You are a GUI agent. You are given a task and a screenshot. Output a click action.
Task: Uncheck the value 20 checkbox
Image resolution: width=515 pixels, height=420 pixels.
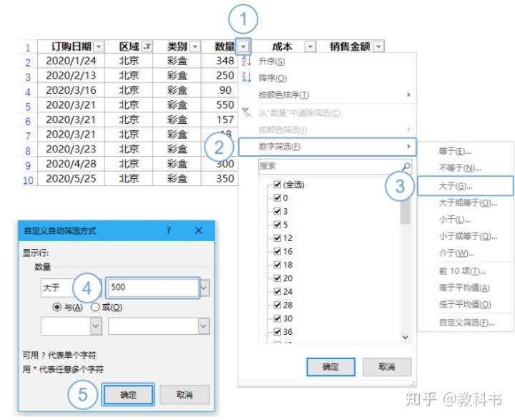278,278
